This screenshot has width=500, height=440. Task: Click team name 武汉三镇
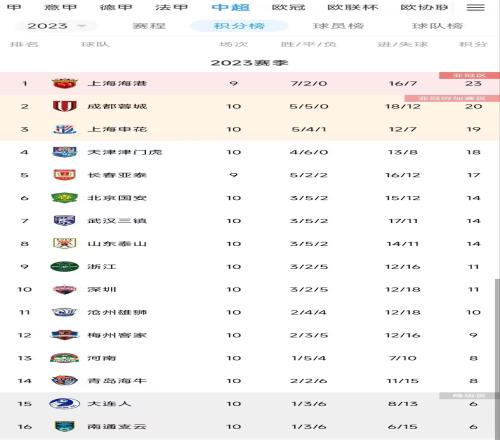click(x=117, y=220)
